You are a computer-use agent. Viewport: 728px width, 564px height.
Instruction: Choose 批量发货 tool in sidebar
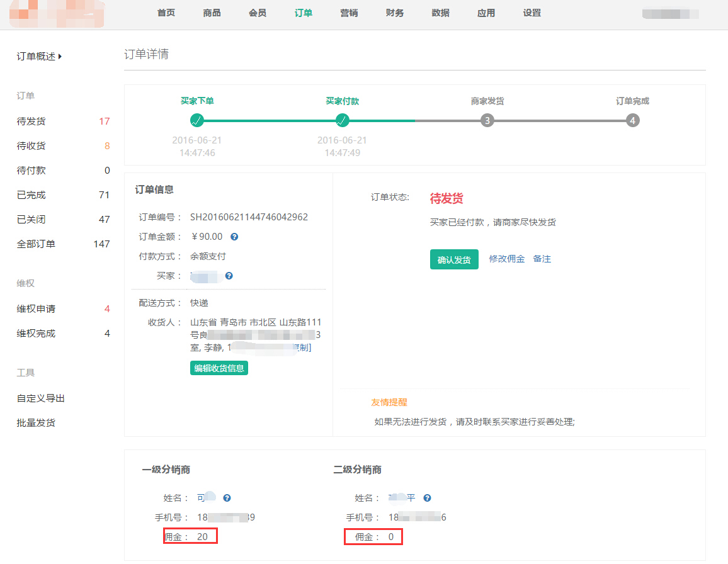tap(36, 423)
